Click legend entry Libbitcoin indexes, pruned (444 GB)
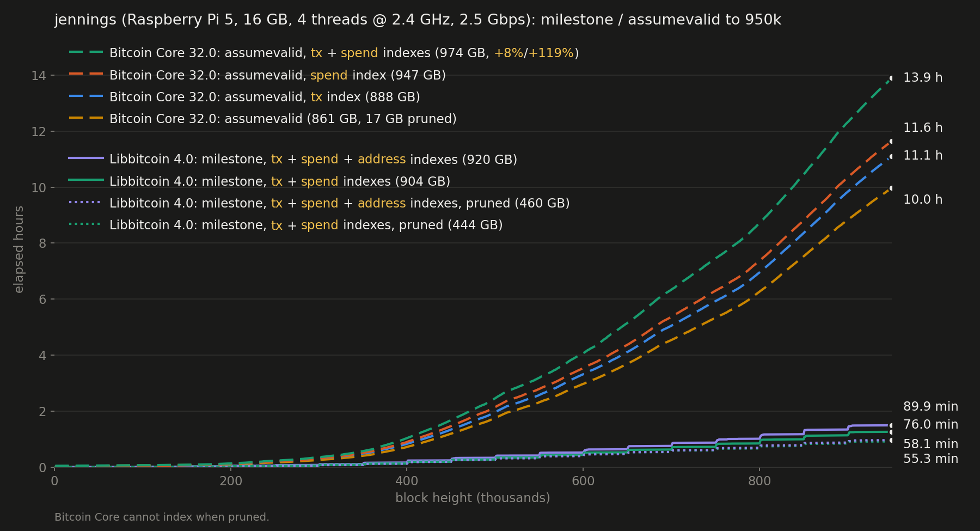The width and height of the screenshot is (980, 531). click(x=306, y=225)
